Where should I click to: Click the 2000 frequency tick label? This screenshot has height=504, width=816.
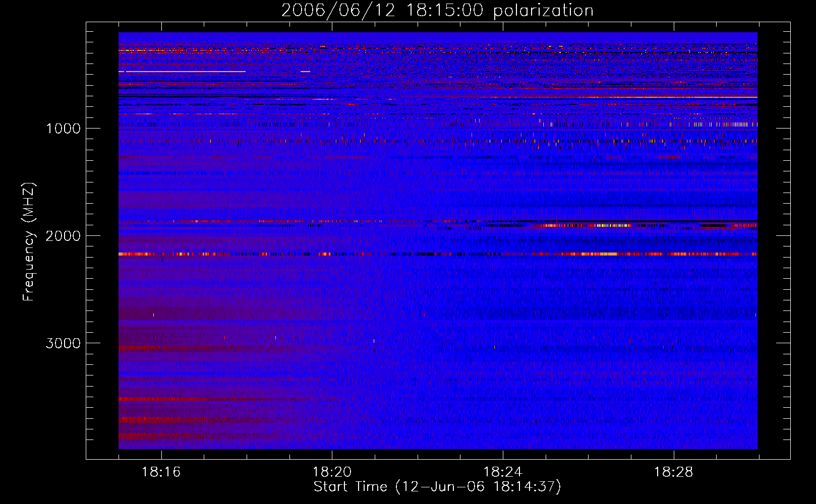tap(63, 236)
